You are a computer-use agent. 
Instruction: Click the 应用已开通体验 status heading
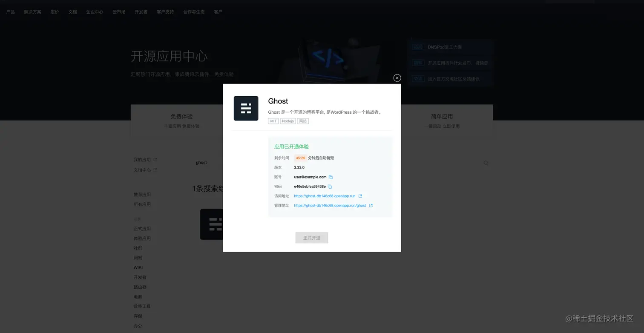292,146
